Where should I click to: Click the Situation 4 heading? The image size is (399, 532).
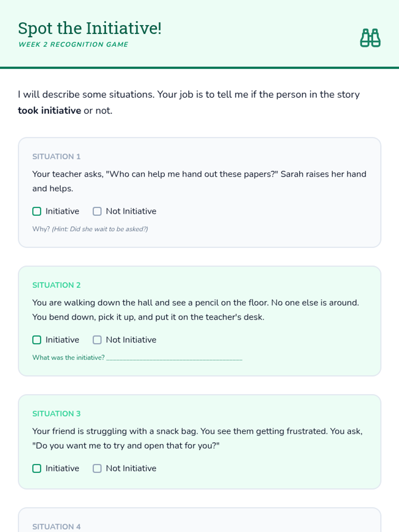[x=56, y=527]
